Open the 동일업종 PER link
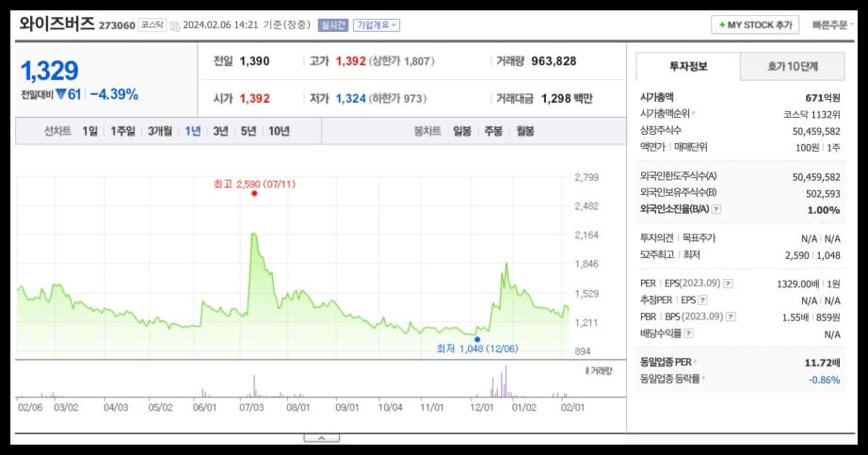The height and width of the screenshot is (455, 868). 667,362
